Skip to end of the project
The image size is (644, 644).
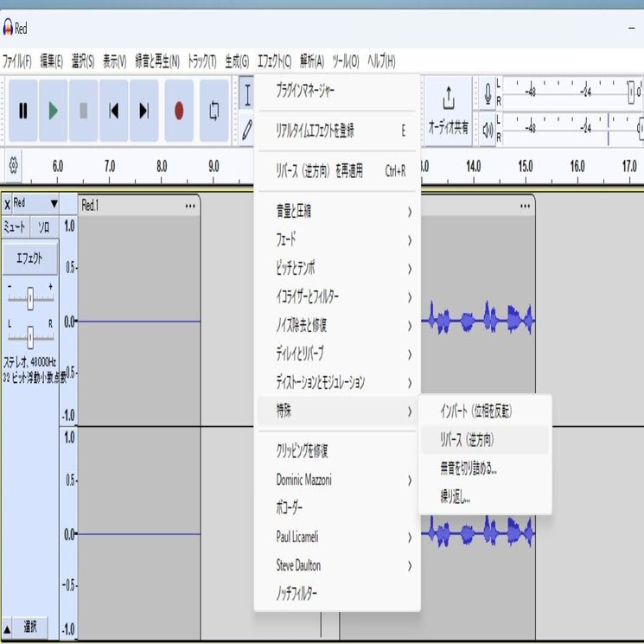click(x=143, y=111)
